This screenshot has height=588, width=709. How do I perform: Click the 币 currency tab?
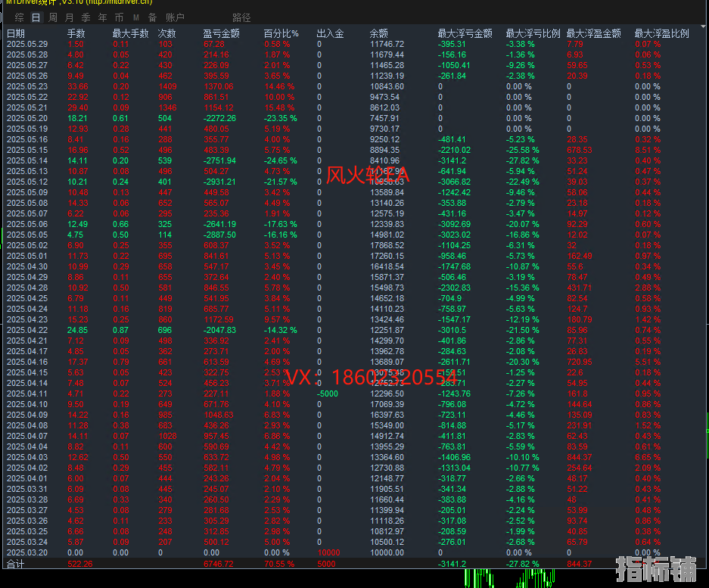coord(119,17)
